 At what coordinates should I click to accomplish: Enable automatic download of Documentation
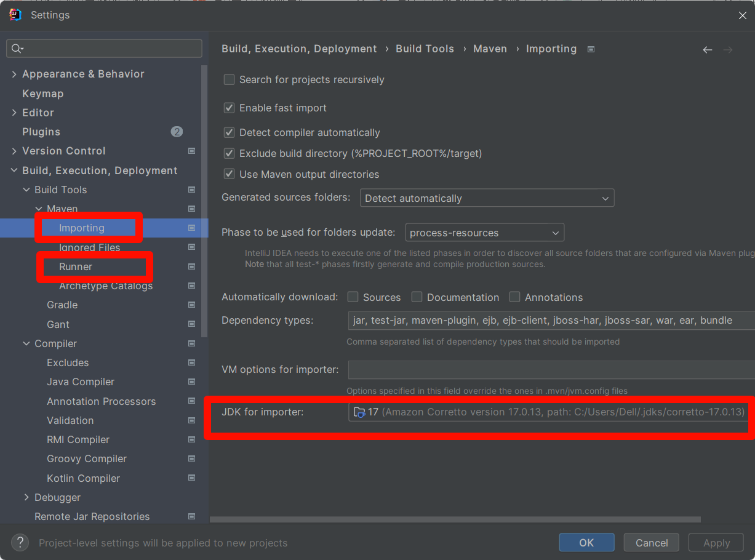click(x=417, y=297)
